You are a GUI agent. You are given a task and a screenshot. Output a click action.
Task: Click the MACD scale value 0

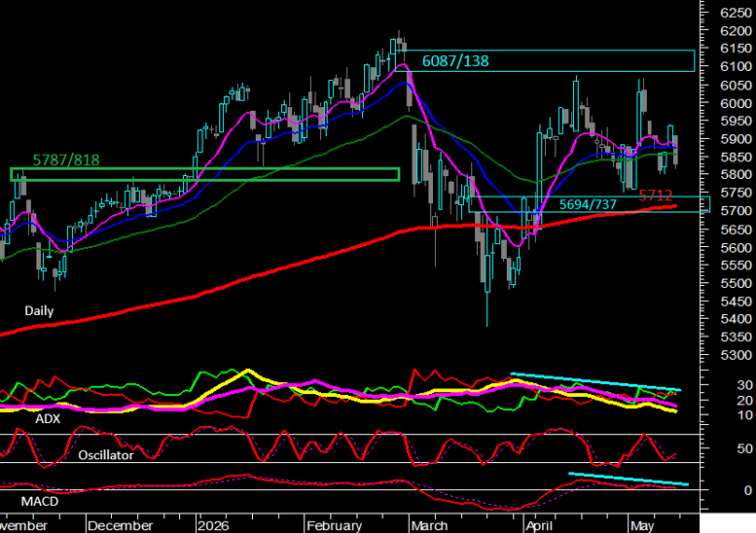pos(748,490)
